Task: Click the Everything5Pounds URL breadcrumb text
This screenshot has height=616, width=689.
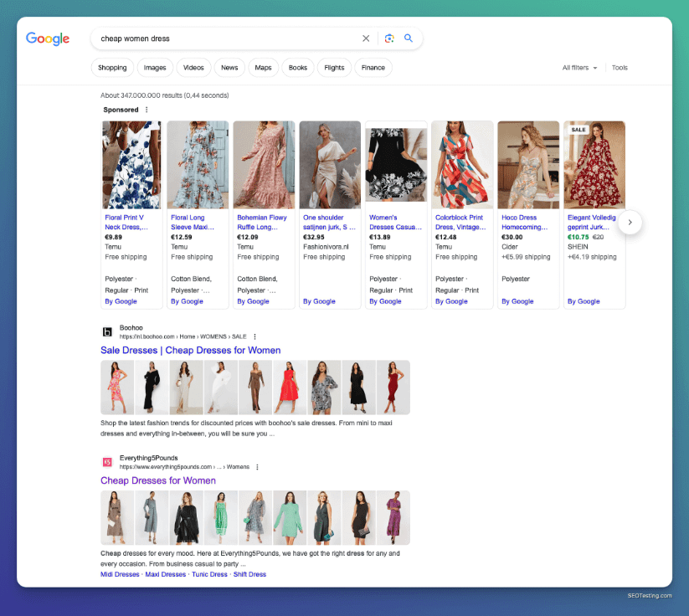Action: [184, 467]
